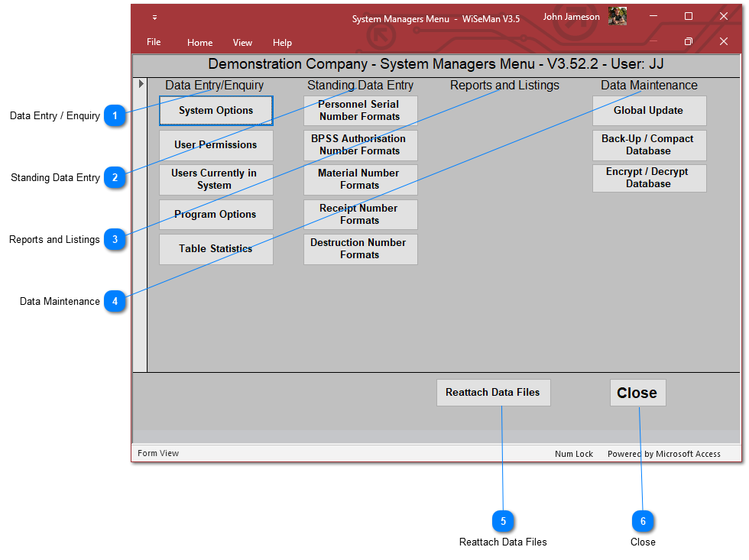
Task: Open the Quick Access Toolbar customize dropdown
Action: [x=154, y=18]
